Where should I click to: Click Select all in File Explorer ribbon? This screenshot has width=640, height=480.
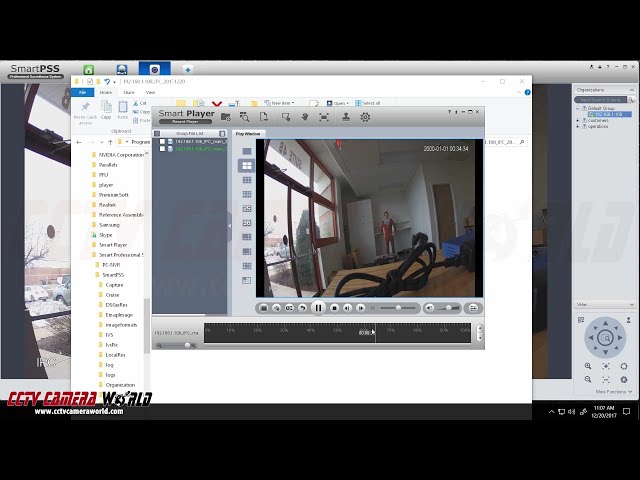(367, 103)
